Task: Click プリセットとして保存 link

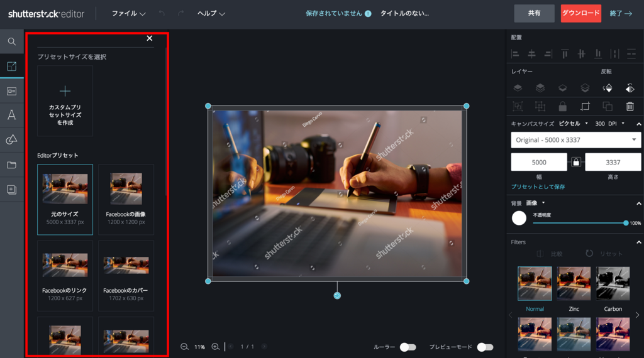Action: pos(538,187)
